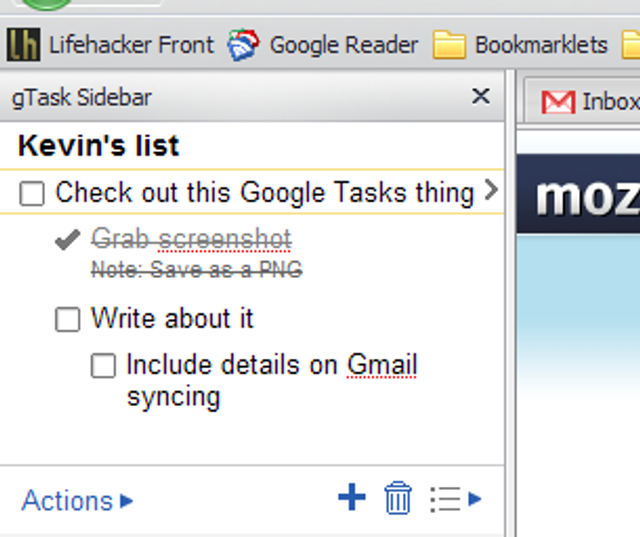Click the Google Reader bookmark label

343,45
